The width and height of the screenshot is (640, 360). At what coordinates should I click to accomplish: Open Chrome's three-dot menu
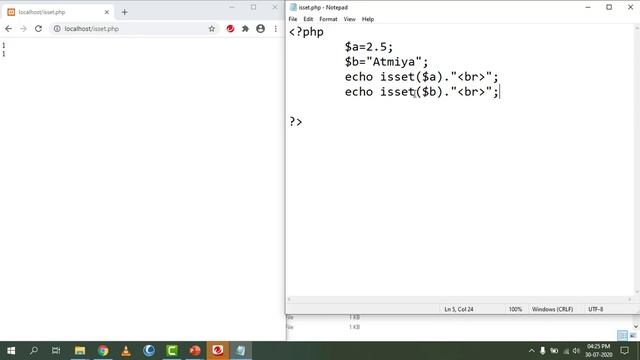(x=276, y=29)
